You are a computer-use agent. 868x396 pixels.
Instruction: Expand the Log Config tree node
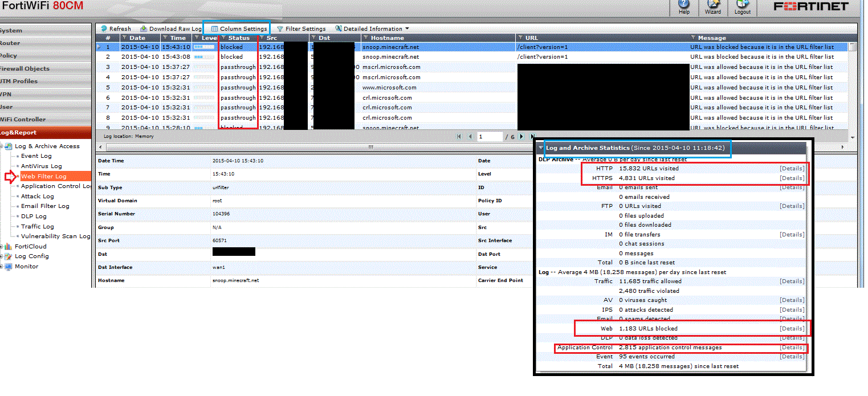coord(1,256)
